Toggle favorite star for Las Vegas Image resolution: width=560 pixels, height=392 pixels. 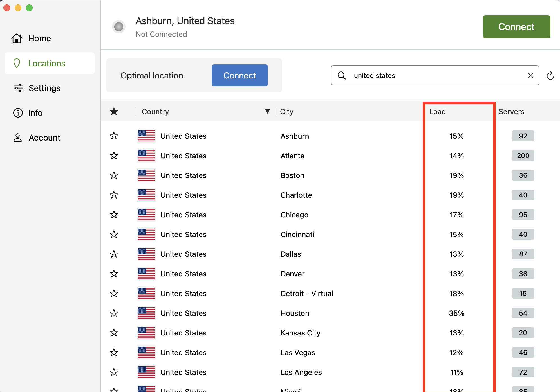point(114,352)
